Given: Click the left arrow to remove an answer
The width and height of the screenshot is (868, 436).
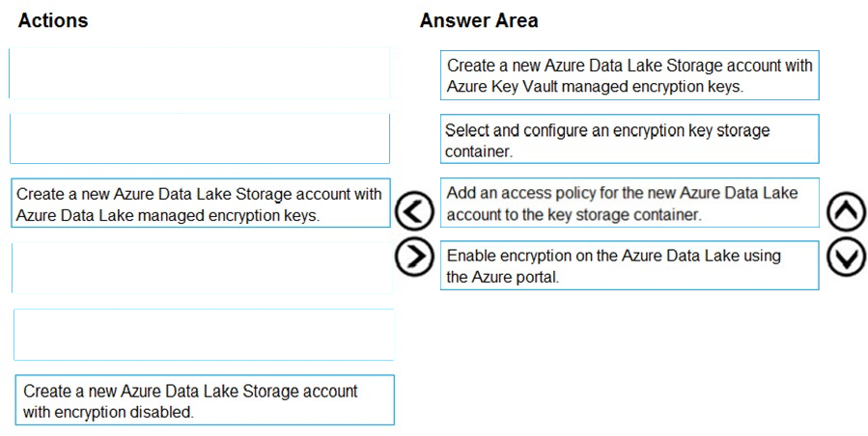Looking at the screenshot, I should [413, 210].
